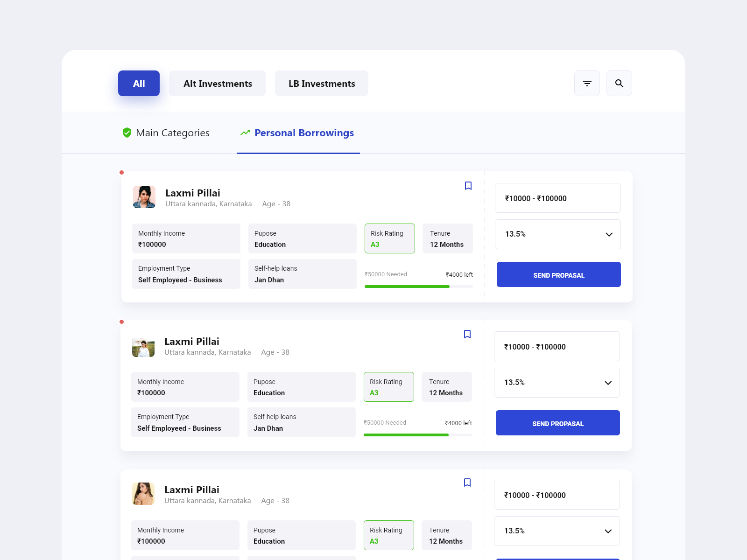This screenshot has width=747, height=560.
Task: Click the amount range field in third card
Action: click(x=557, y=495)
